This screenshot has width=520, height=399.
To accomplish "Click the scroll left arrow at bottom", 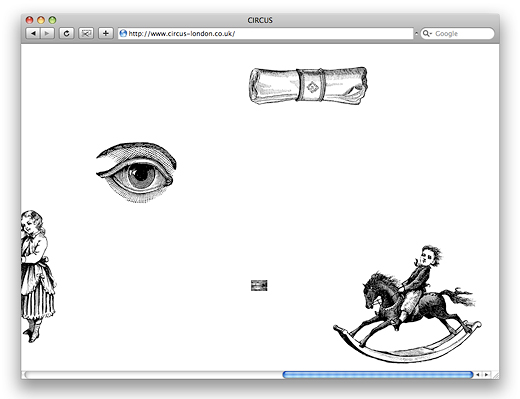I will 478,375.
